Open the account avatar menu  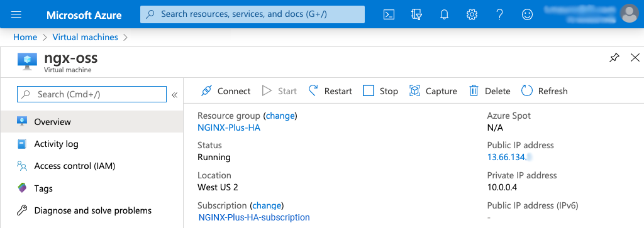coord(630,14)
